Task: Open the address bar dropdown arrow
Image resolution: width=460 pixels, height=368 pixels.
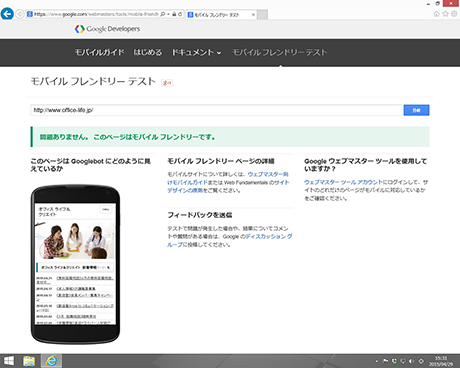Action: tap(169, 14)
